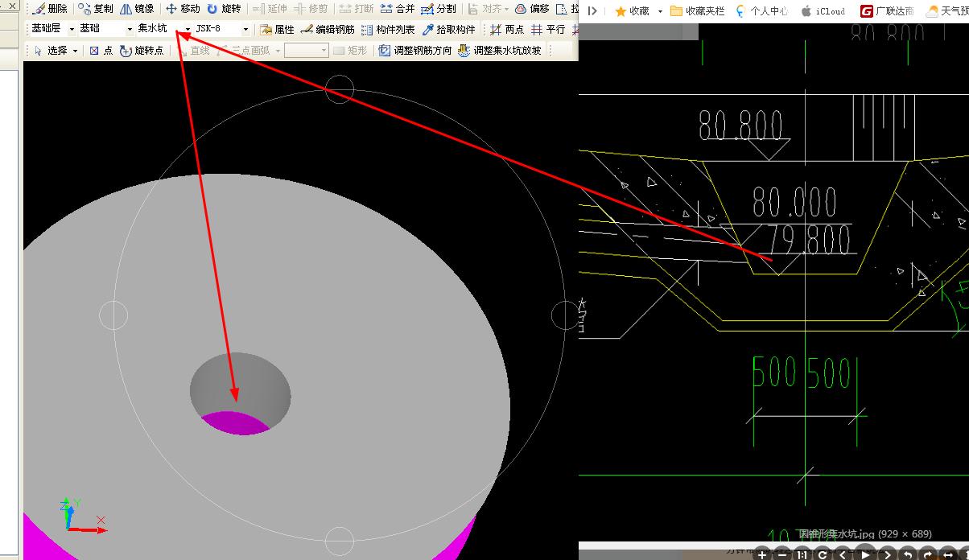Choose the 移动 (move) tool
969x560 pixels.
(183, 9)
